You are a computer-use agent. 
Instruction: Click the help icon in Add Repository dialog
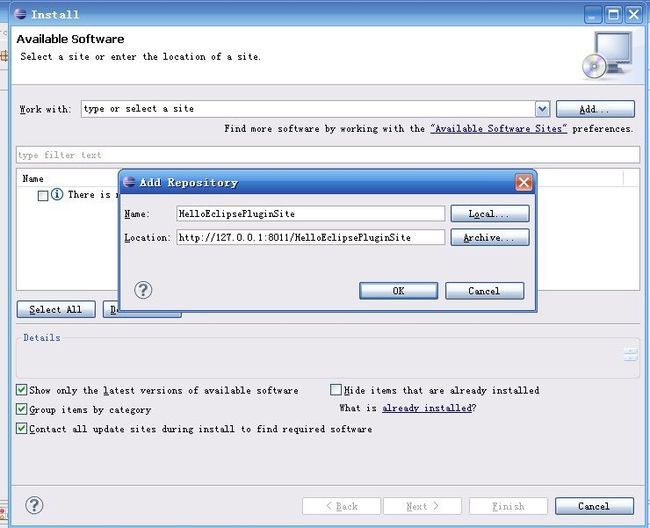(x=143, y=290)
